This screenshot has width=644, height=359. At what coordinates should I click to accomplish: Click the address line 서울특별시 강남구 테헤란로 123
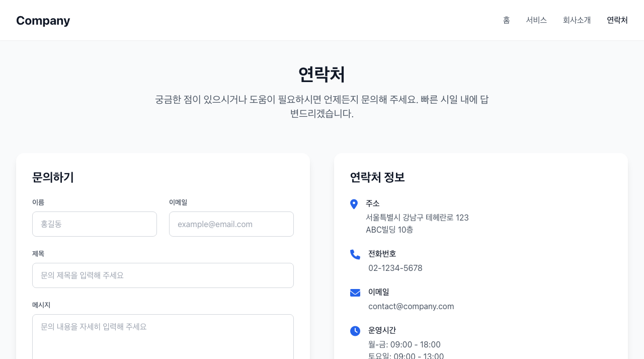(417, 218)
